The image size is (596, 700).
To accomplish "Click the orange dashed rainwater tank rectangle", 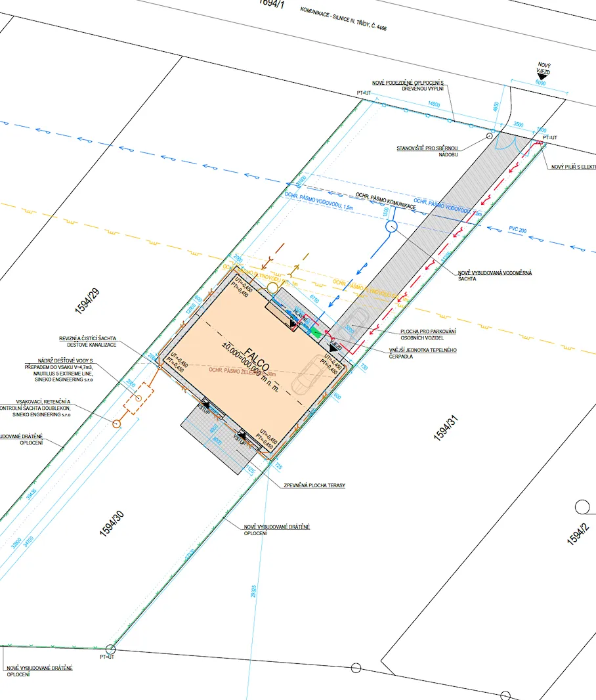I will [138, 399].
